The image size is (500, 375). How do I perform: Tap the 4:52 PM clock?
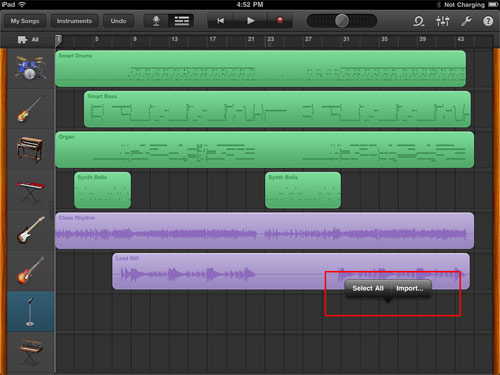coord(250,4)
